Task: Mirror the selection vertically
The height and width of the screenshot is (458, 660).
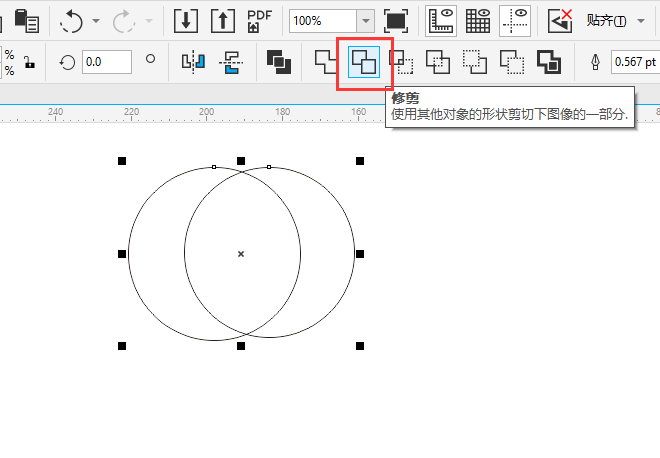Action: tap(232, 63)
